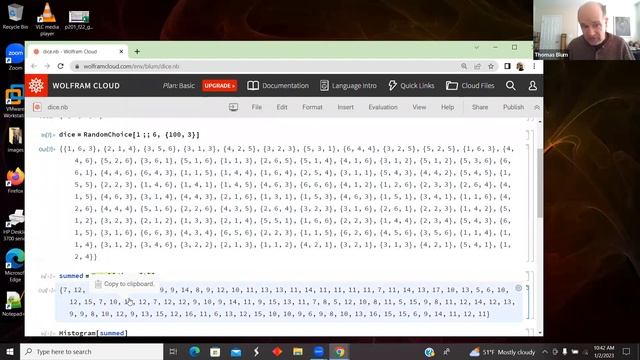Image resolution: width=640 pixels, height=360 pixels.
Task: Open Chrome three-dot menu
Action: [534, 66]
